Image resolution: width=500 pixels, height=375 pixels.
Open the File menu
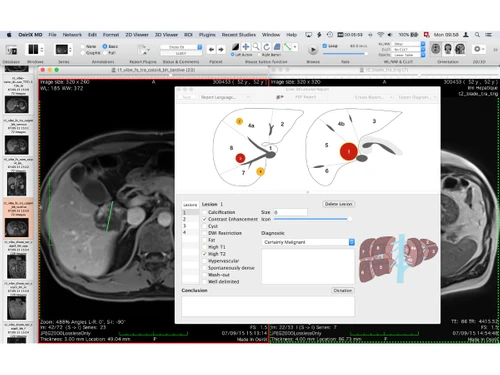(x=52, y=35)
